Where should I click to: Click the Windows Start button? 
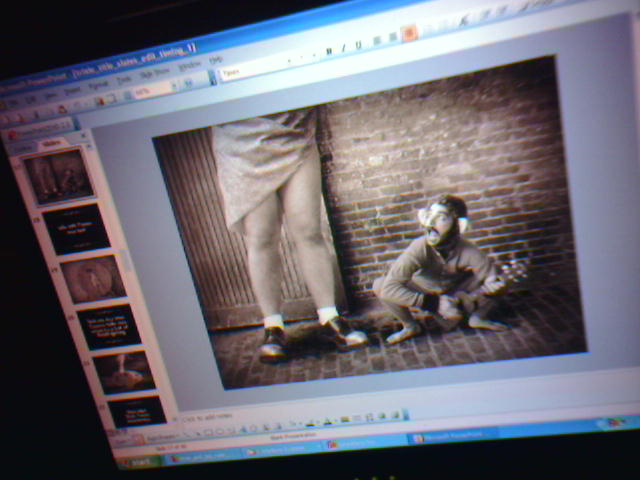pos(140,462)
